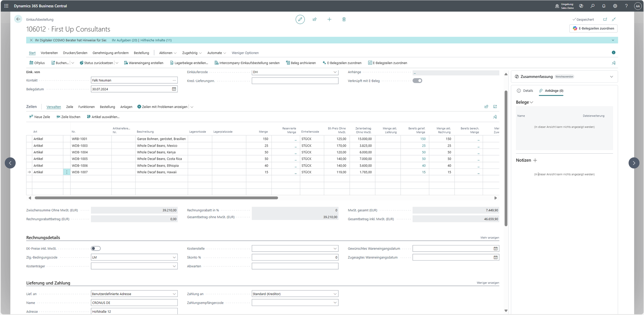The height and width of the screenshot is (315, 644).
Task: Expand the Einkäufercode dropdown
Action: 335,72
